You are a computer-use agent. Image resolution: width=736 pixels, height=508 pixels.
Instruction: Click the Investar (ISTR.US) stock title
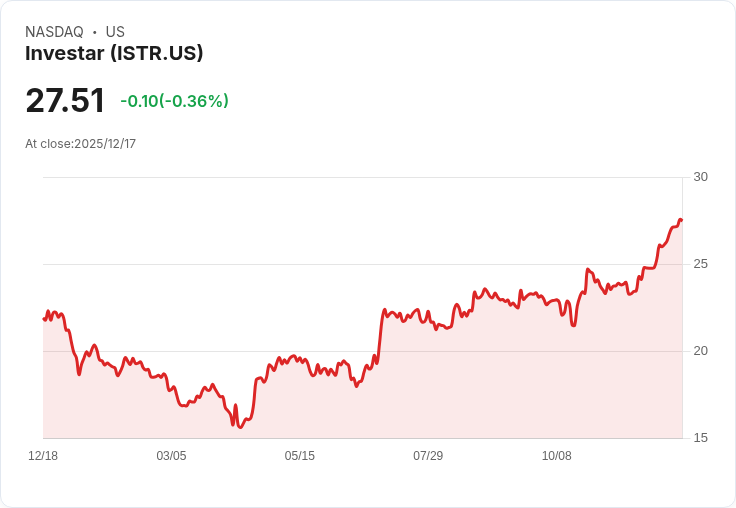coord(114,54)
